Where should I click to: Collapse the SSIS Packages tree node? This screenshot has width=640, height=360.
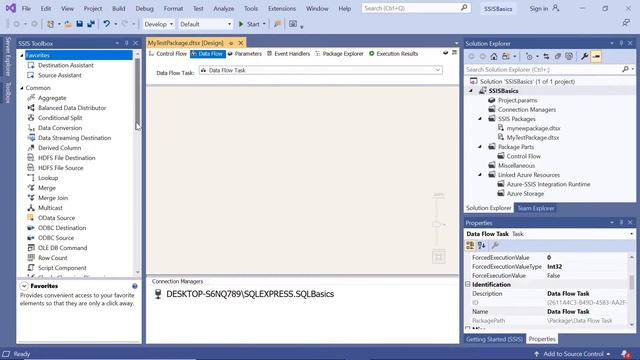(x=480, y=119)
